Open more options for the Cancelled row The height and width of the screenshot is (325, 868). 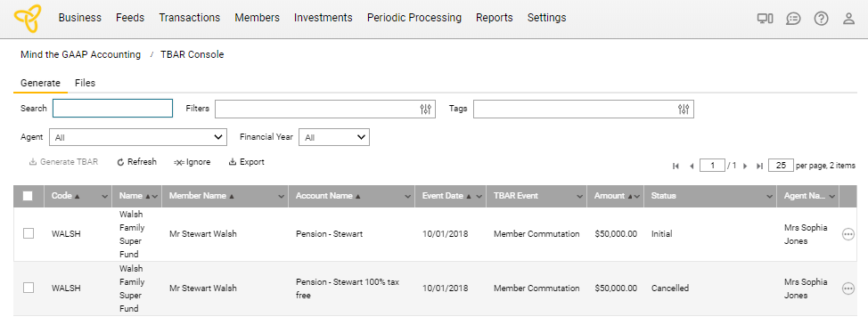[x=848, y=288]
